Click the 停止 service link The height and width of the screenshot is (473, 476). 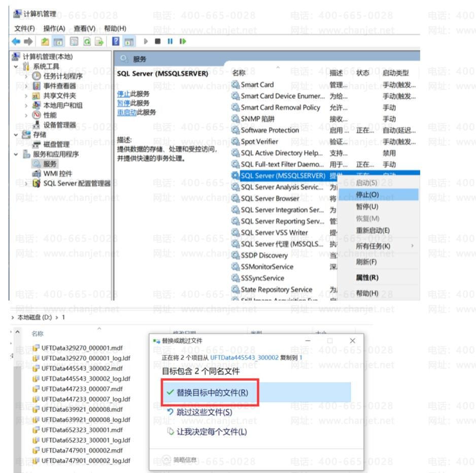coord(123,94)
